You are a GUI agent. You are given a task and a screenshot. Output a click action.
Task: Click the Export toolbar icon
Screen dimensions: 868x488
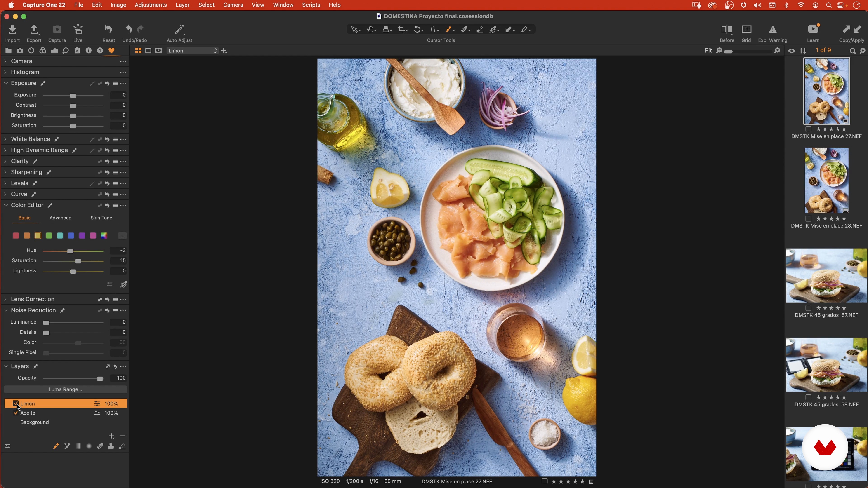click(x=34, y=30)
